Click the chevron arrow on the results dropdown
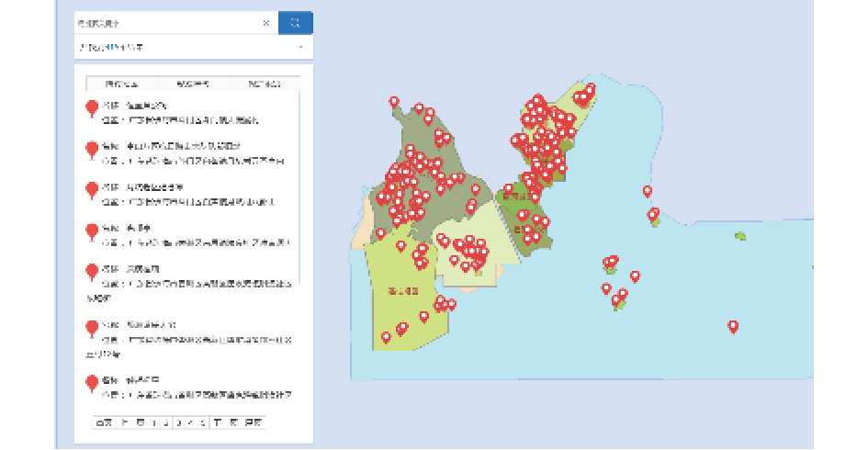This screenshot has width=868, height=450. (300, 47)
